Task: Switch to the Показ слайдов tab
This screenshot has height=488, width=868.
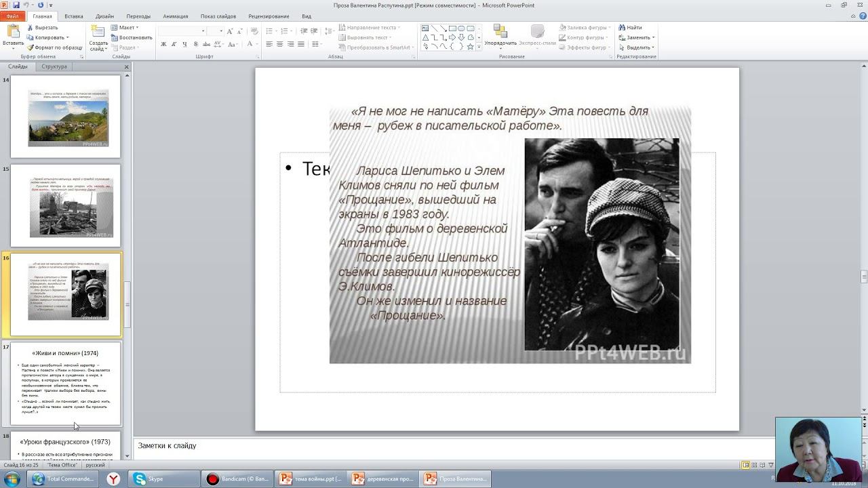Action: coord(218,16)
